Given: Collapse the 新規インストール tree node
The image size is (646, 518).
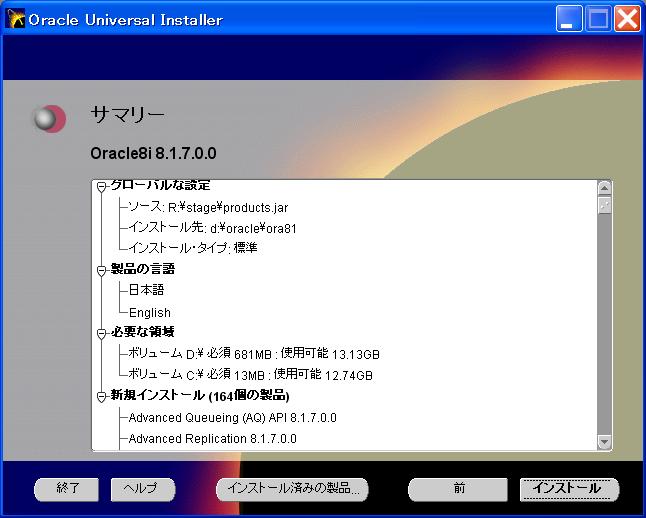Looking at the screenshot, I should point(101,397).
